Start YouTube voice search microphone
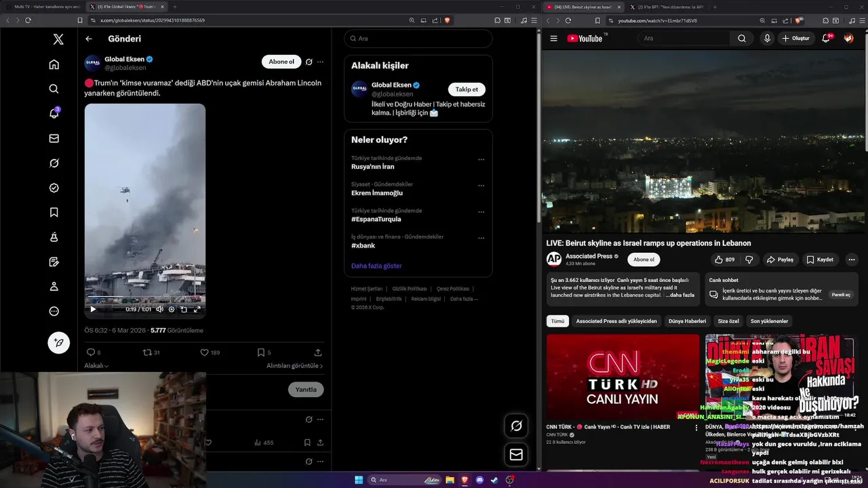Screen dimensions: 868x488 pyautogui.click(x=767, y=39)
